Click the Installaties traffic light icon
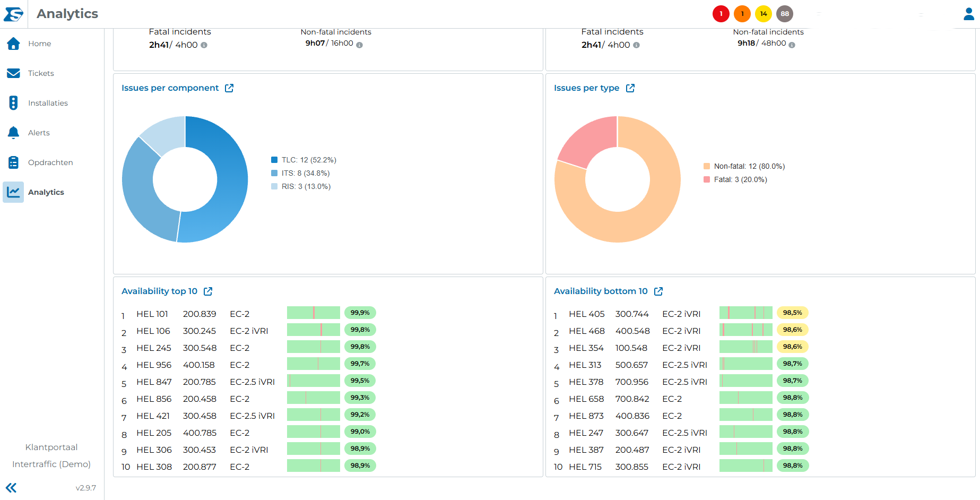Viewport: 980px width, 500px height. pyautogui.click(x=14, y=103)
